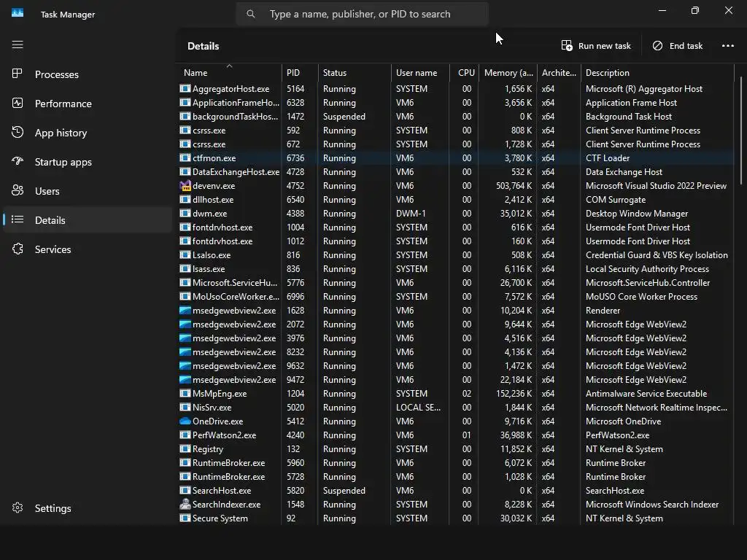Click the Services puzzle icon

point(18,249)
